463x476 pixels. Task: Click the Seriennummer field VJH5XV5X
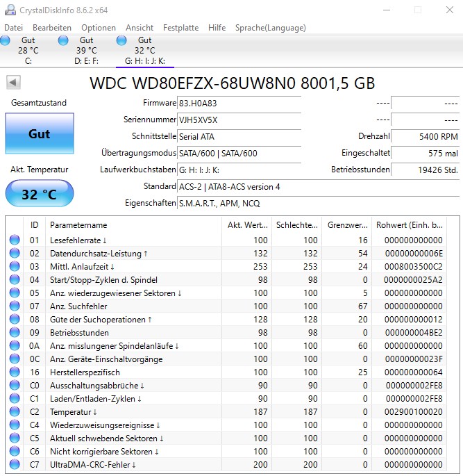click(x=239, y=120)
